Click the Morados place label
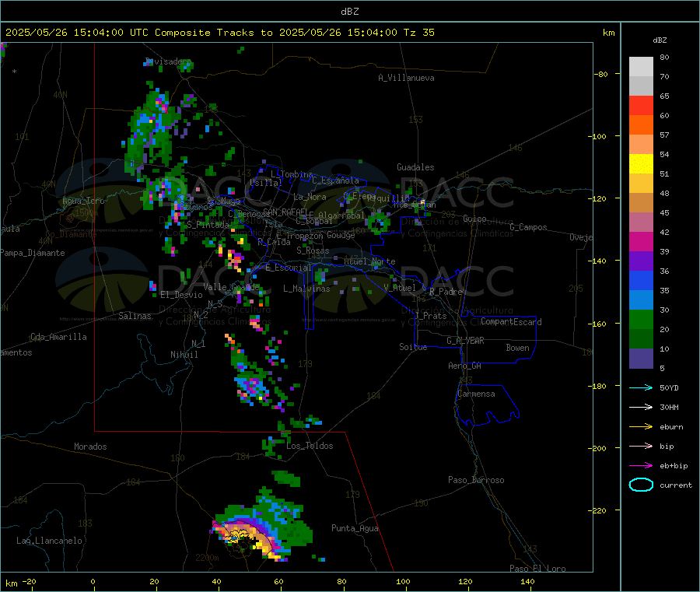The width and height of the screenshot is (700, 592). point(90,447)
